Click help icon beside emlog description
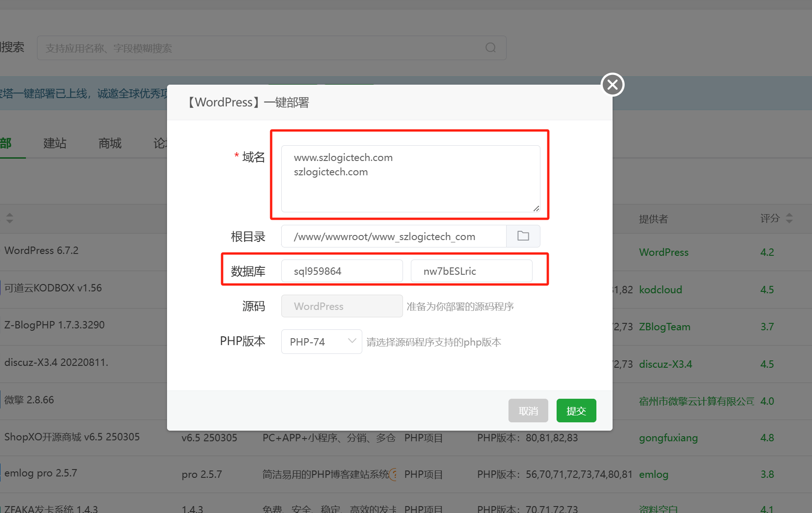 (x=393, y=474)
